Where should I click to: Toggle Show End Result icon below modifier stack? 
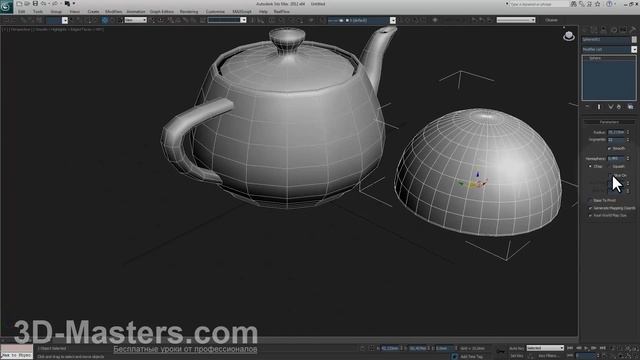tap(599, 107)
